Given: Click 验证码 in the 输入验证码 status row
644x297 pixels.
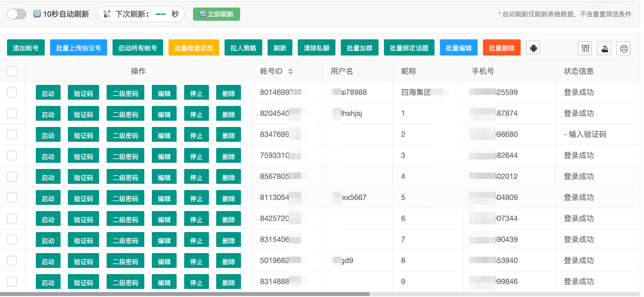Looking at the screenshot, I should tap(83, 134).
